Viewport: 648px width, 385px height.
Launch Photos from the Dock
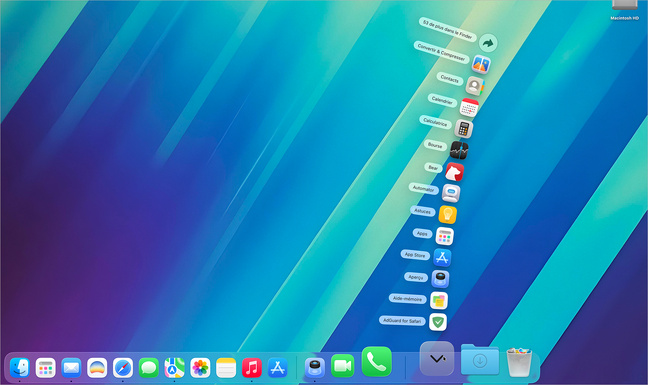(200, 367)
